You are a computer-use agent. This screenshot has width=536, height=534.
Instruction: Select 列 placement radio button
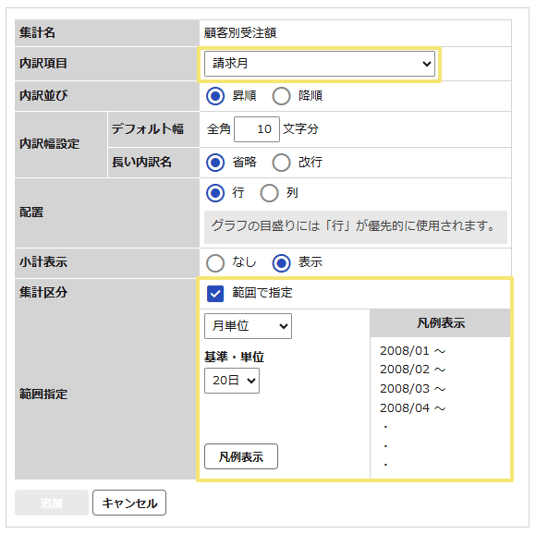coord(269,193)
